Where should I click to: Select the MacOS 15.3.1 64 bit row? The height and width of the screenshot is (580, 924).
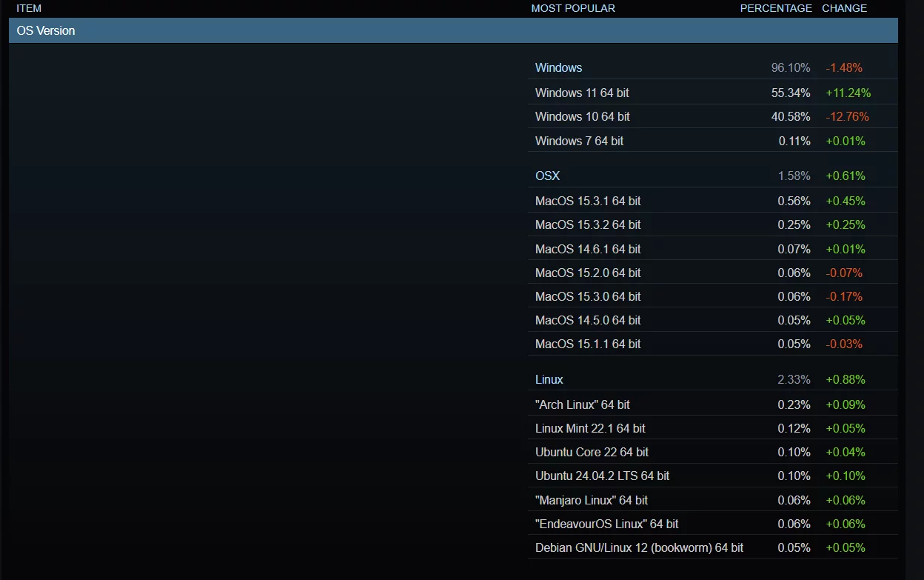tap(713, 201)
